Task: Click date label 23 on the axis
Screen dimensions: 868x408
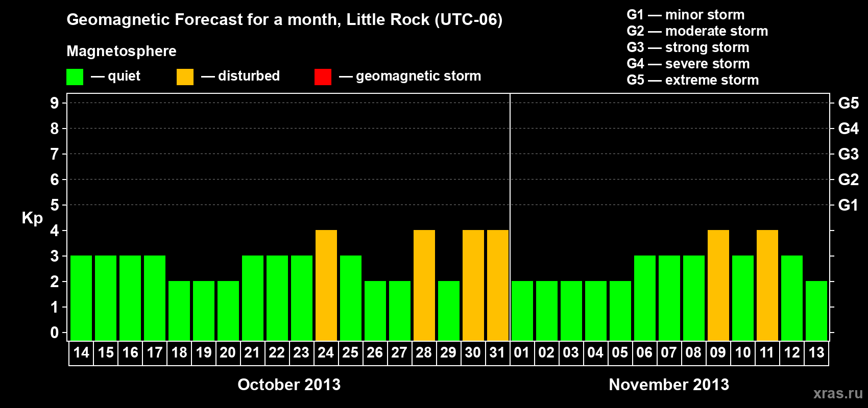Action: 301,352
